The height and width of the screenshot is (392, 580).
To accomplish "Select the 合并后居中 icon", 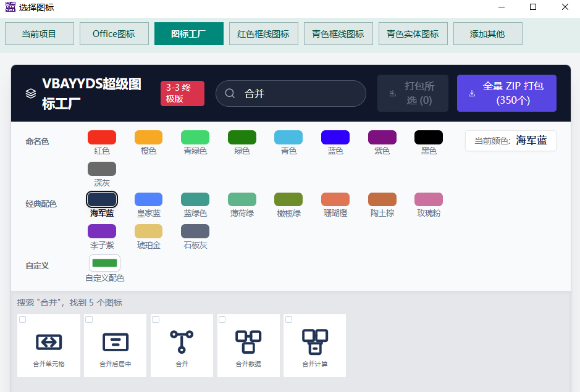I will click(116, 342).
